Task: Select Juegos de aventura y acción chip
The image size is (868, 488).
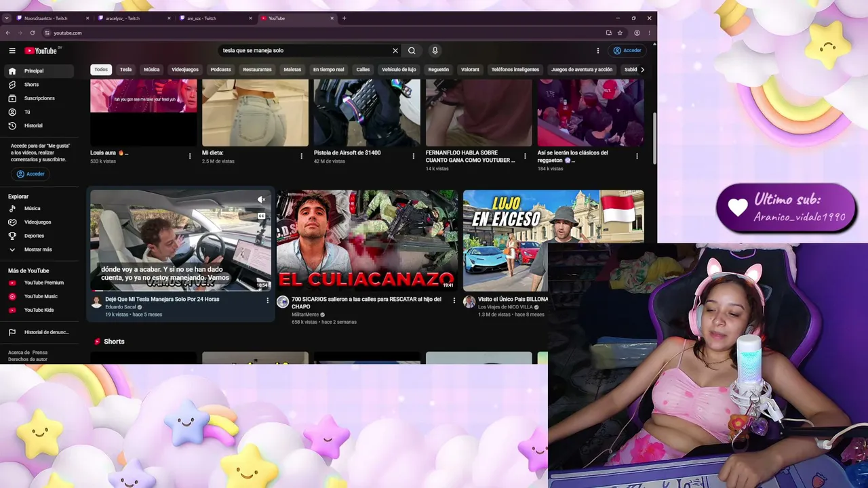Action: click(x=582, y=70)
